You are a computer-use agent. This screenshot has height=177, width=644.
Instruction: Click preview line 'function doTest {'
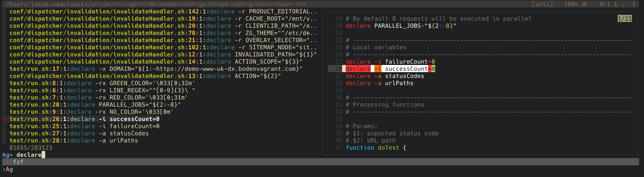pos(376,148)
